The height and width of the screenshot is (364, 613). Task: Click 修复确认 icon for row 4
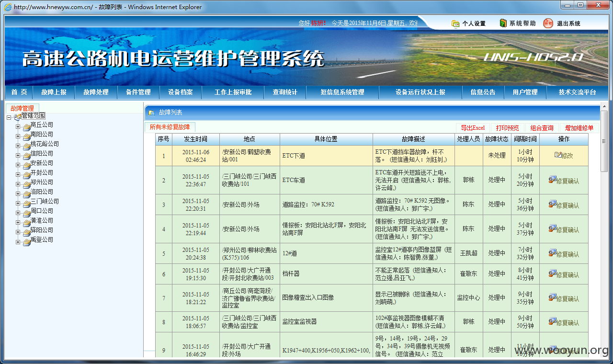coord(552,229)
